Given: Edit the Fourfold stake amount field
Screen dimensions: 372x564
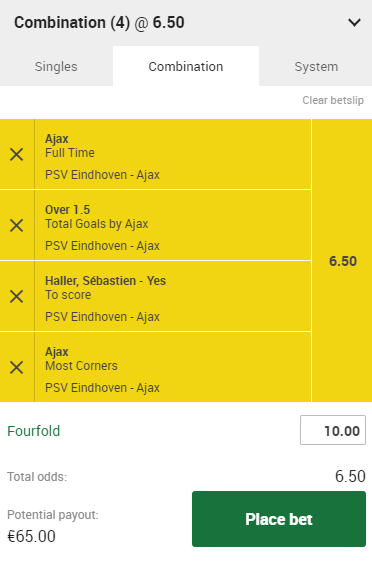Looking at the screenshot, I should click(333, 430).
